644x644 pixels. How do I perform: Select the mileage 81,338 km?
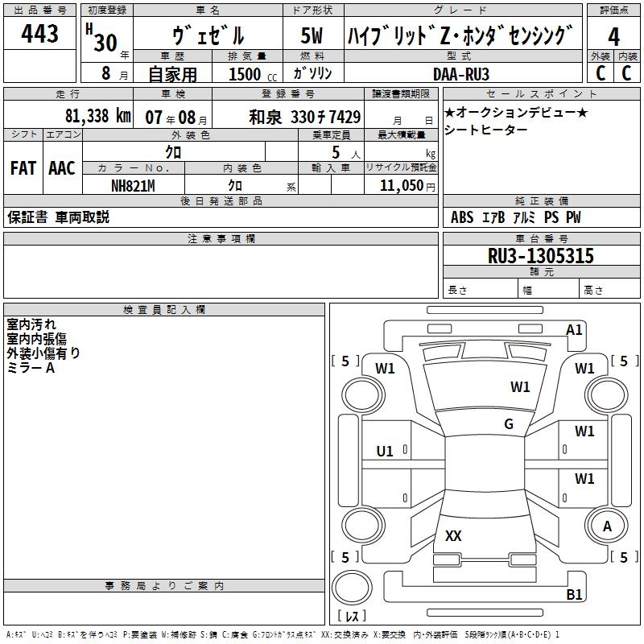97,116
